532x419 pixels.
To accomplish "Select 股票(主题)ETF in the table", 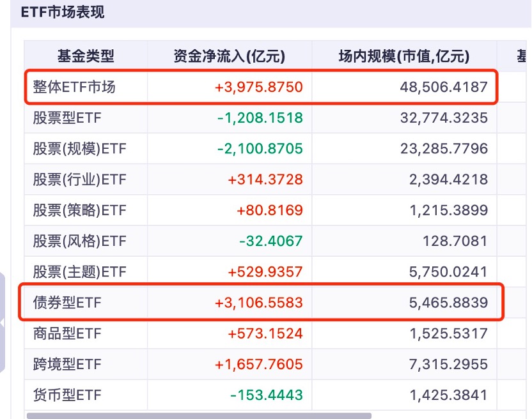I will pos(80,272).
